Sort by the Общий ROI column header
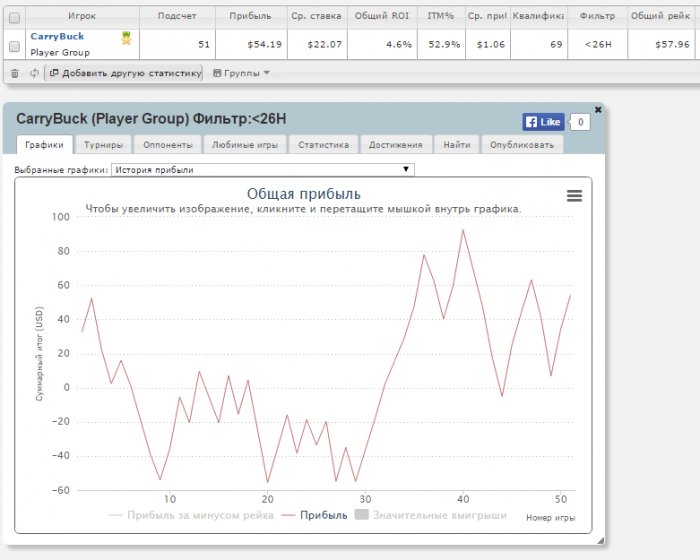 tap(382, 16)
